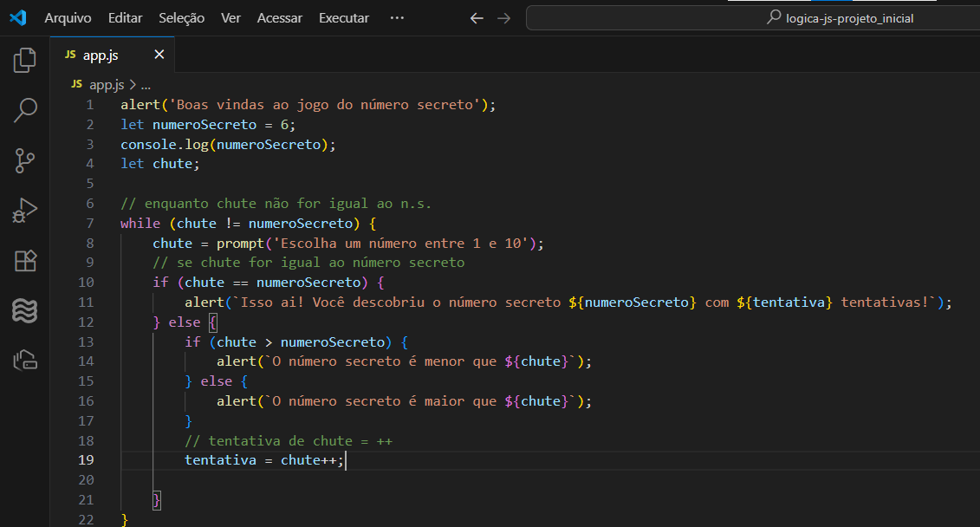Click the comment 'tentativa de chute = ++'

(289, 441)
